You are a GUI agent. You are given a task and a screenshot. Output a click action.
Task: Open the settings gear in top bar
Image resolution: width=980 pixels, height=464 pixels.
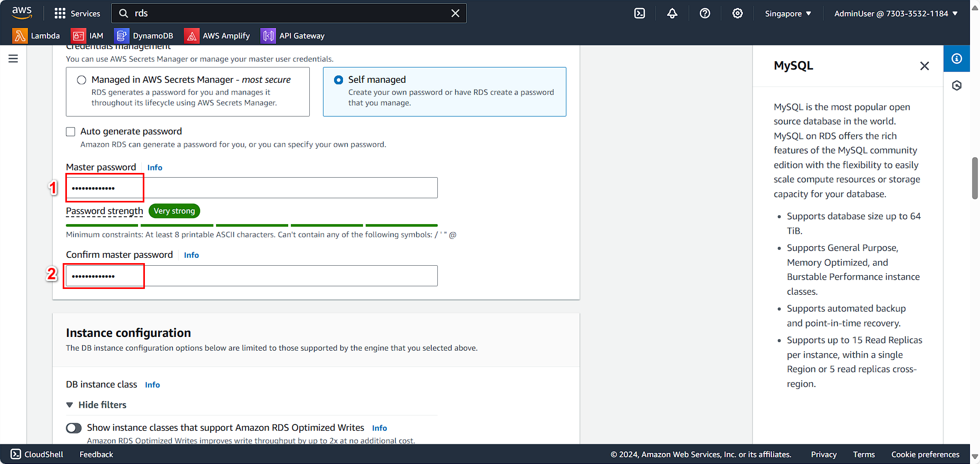(738, 13)
